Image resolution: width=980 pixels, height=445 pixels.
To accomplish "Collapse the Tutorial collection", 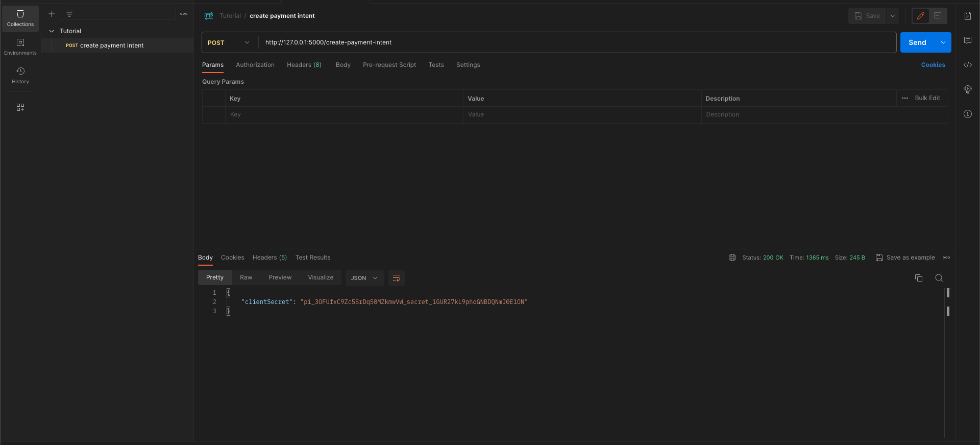I will pos(52,31).
